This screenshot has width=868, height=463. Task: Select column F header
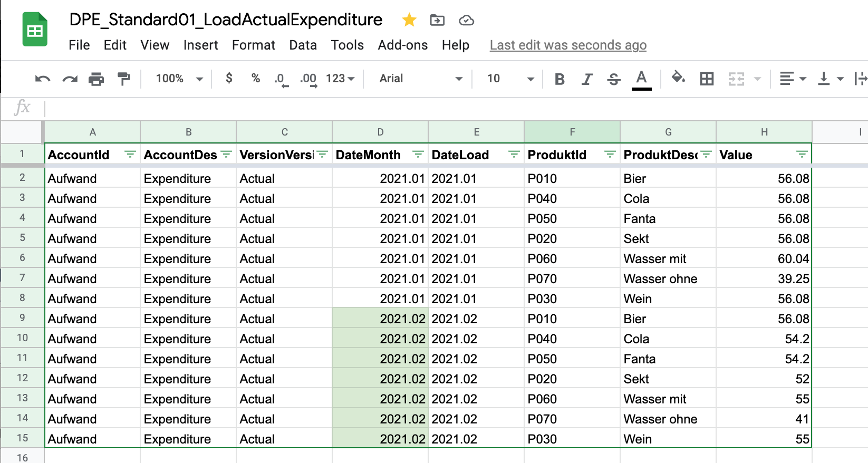(x=572, y=132)
